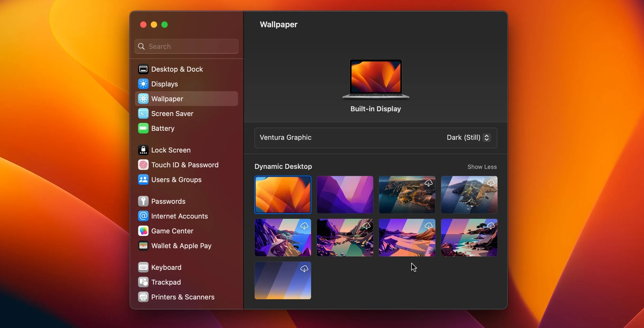The width and height of the screenshot is (644, 328).
Task: Select the orange Ventura wallpaper thumbnail
Action: (283, 195)
